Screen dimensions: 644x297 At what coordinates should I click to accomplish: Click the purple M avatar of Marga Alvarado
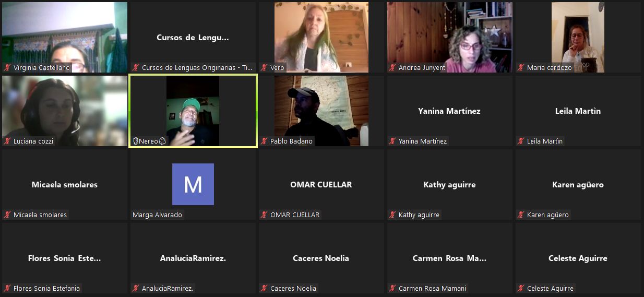(x=193, y=184)
